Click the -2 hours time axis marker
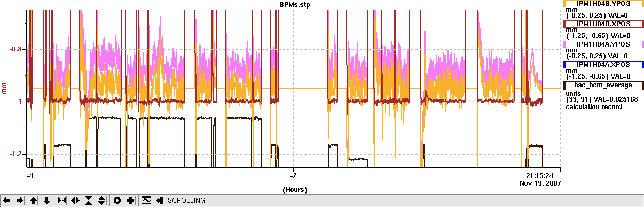644x207 pixels. 293,175
